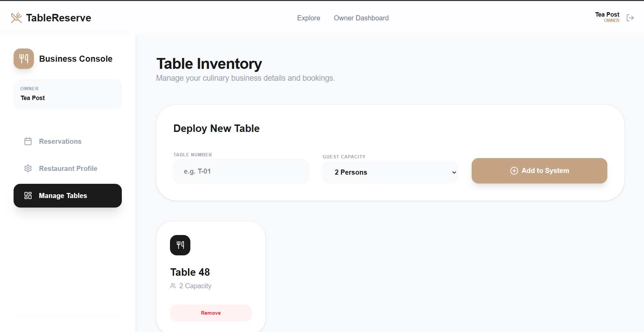The image size is (644, 332).
Task: Click the people icon next to 2 Capacity
Action: 173,286
